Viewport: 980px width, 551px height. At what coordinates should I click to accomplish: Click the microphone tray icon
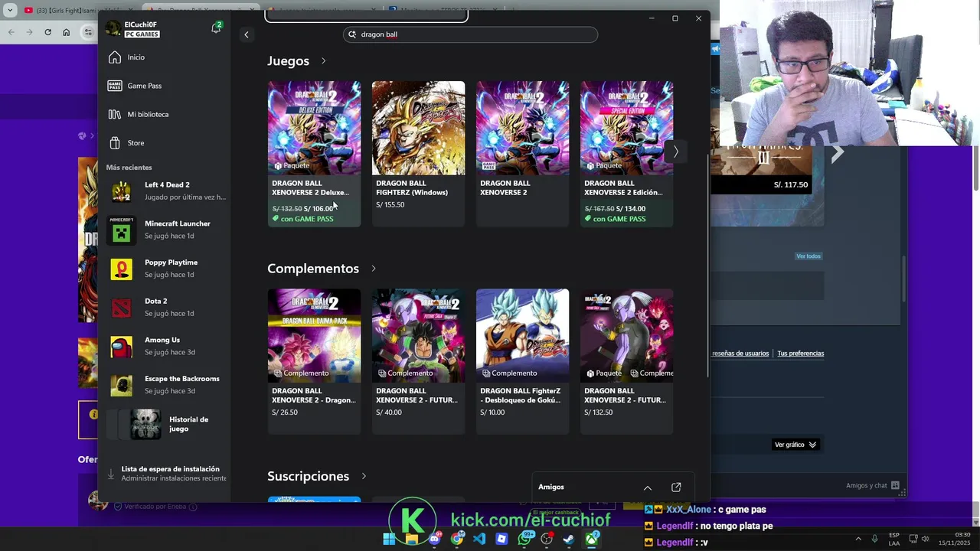(x=875, y=539)
